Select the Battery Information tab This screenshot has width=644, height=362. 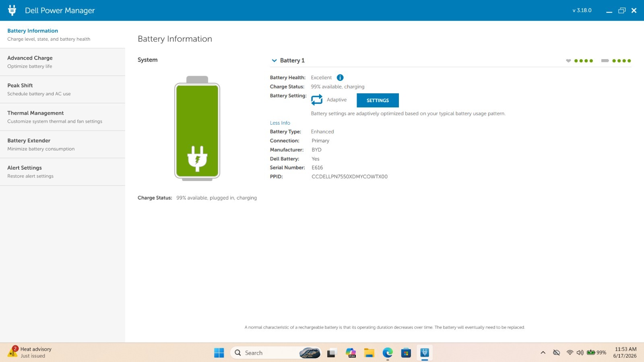[x=62, y=35]
